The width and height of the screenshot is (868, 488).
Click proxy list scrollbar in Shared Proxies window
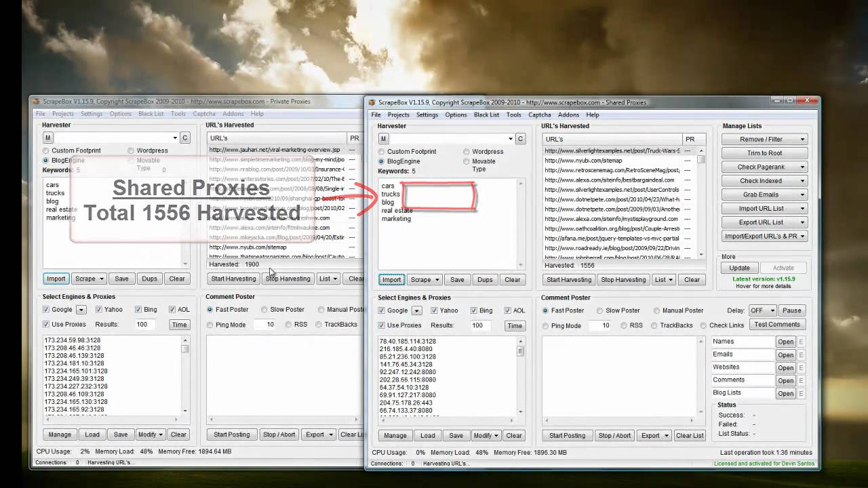pyautogui.click(x=520, y=377)
